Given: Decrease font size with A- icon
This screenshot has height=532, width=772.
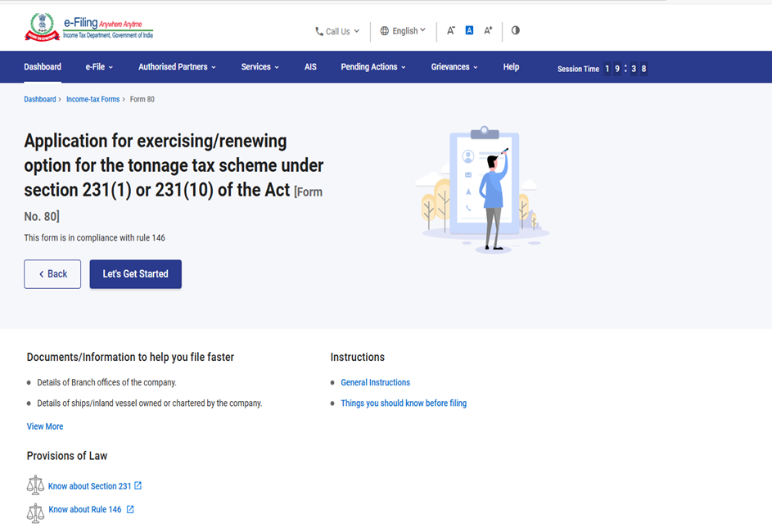Looking at the screenshot, I should tap(450, 31).
